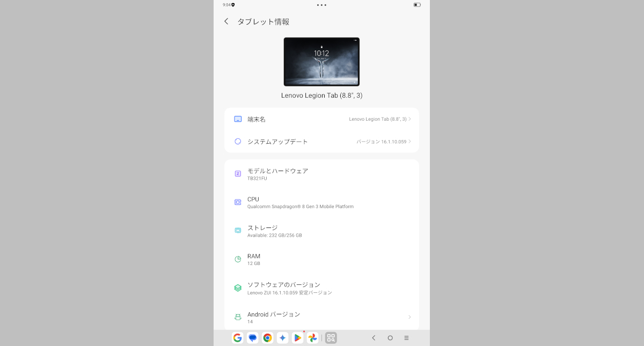Tap the RAM clock icon
Screen dimensions: 644x346
pyautogui.click(x=237, y=259)
